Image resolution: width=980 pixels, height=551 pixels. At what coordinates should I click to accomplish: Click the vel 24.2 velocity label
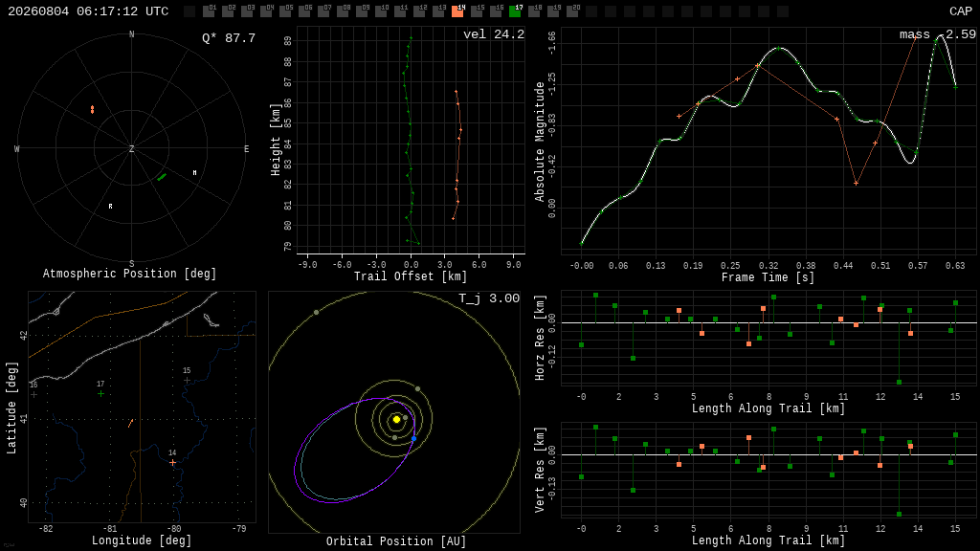494,34
